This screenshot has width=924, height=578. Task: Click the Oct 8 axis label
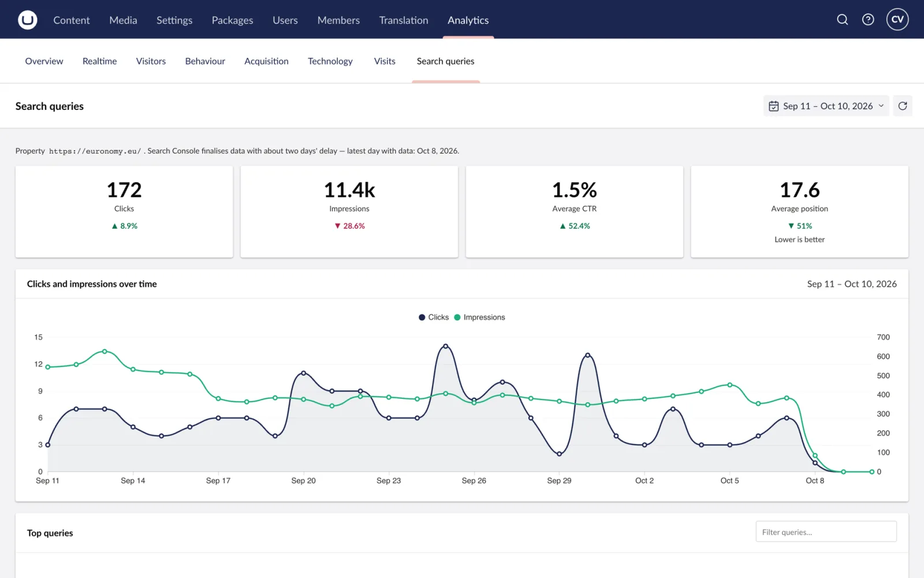[815, 481]
